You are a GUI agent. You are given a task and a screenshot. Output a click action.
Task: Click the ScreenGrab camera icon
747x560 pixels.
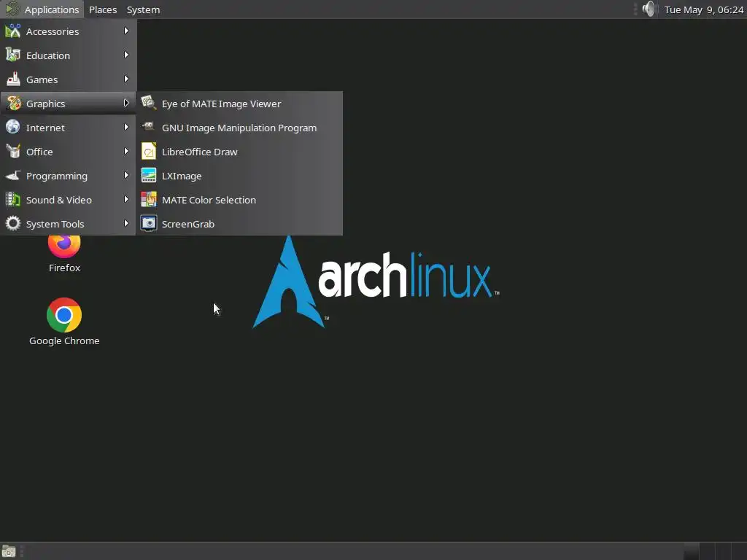coord(149,224)
